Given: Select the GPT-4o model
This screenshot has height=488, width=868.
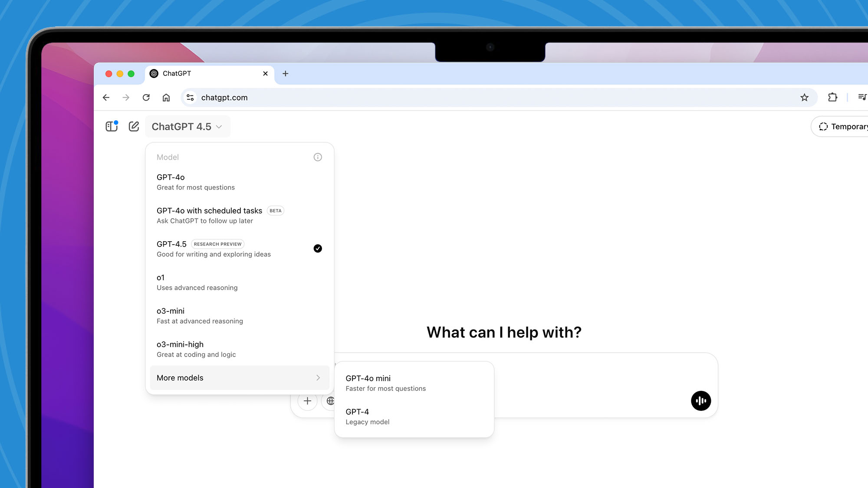Looking at the screenshot, I should (240, 182).
